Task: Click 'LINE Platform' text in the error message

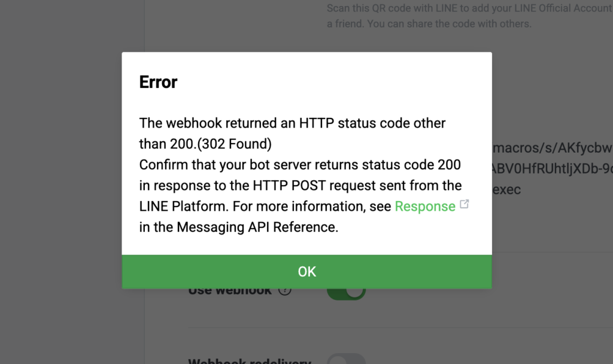Action: coord(183,207)
